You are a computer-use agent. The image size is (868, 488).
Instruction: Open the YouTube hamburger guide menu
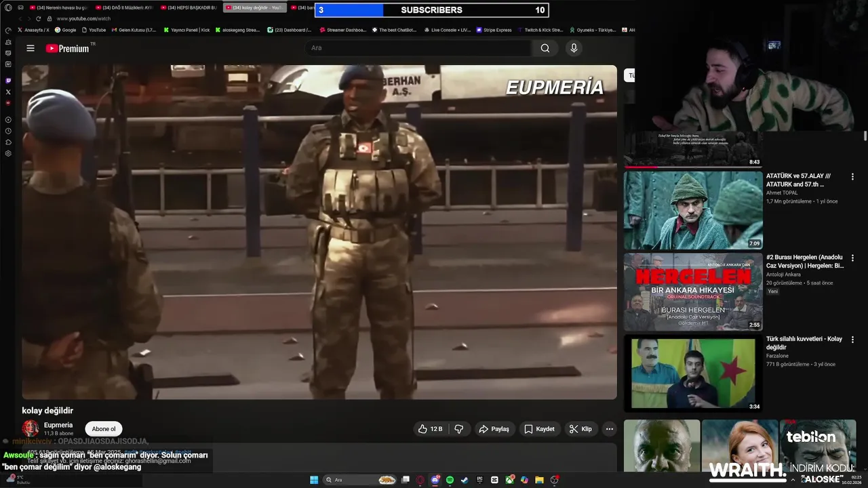[31, 48]
